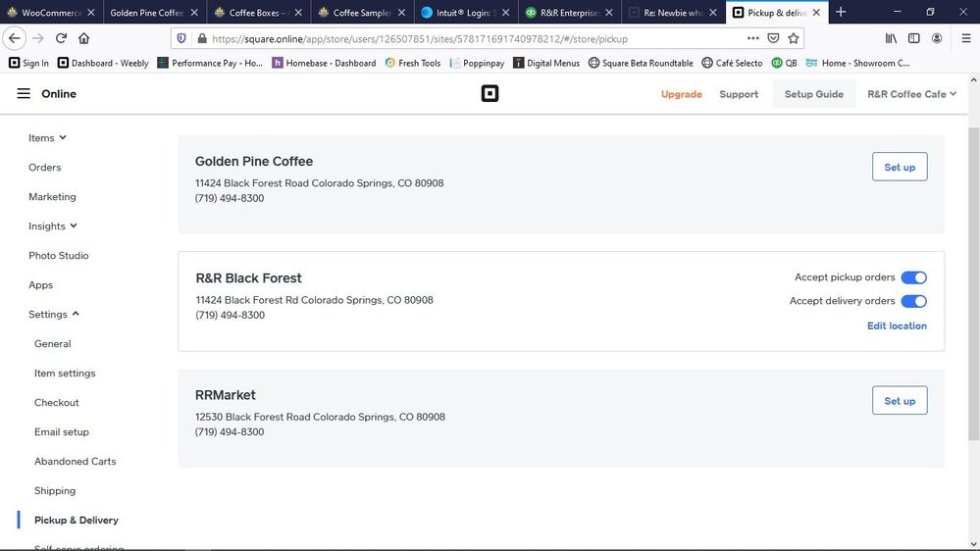980x551 pixels.
Task: Click the Upgrade link in header
Action: 681,94
